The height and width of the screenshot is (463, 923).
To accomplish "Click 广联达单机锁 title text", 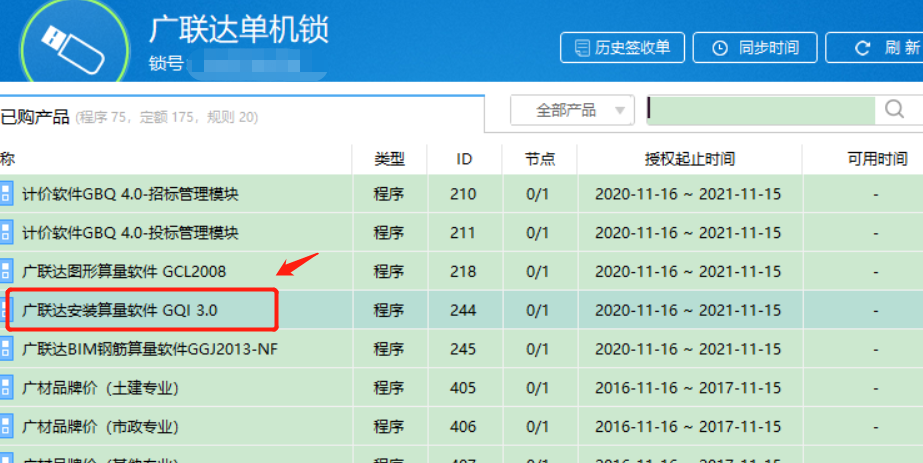I will click(x=238, y=29).
